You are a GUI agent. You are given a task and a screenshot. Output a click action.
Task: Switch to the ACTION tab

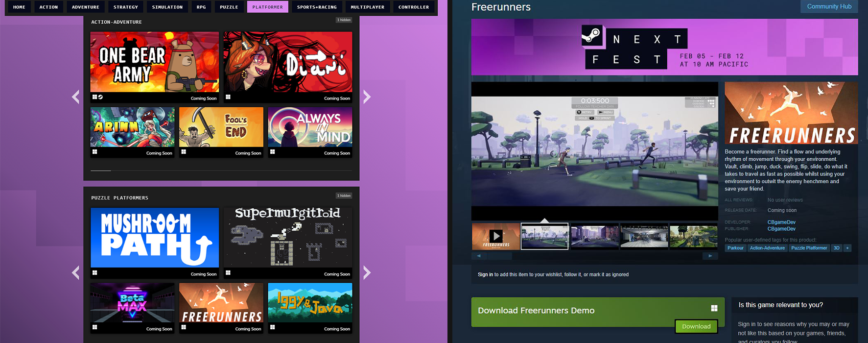48,7
